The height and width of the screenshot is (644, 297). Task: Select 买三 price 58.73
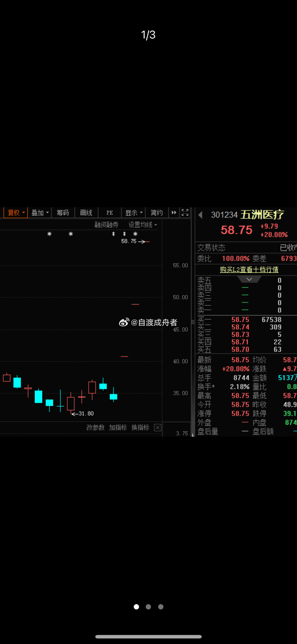(x=240, y=335)
